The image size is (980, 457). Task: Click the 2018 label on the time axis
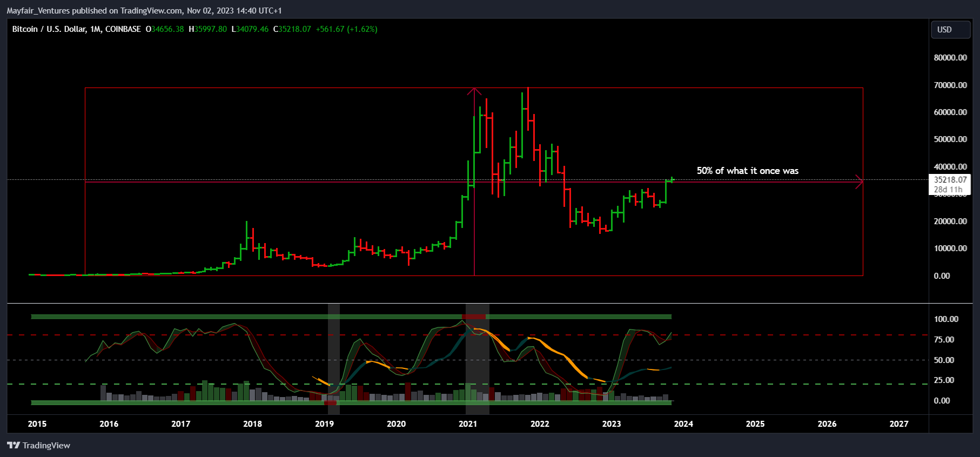[x=253, y=424]
